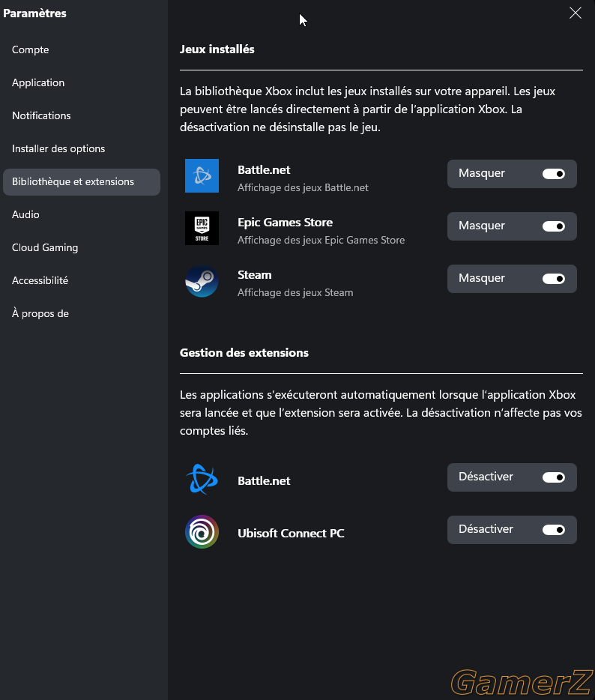The image size is (595, 700).
Task: Toggle Masquer switch for Battle.net games
Action: (554, 174)
